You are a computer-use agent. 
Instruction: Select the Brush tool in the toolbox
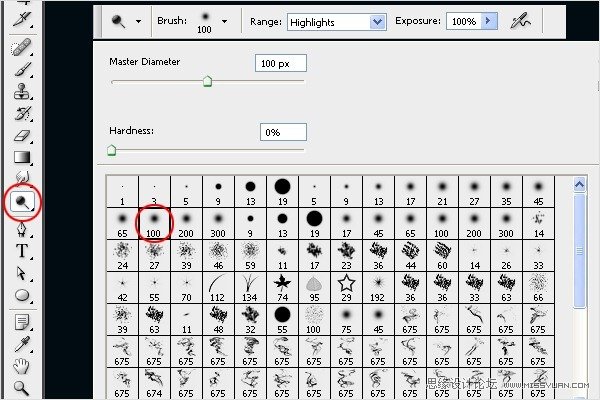[22, 70]
